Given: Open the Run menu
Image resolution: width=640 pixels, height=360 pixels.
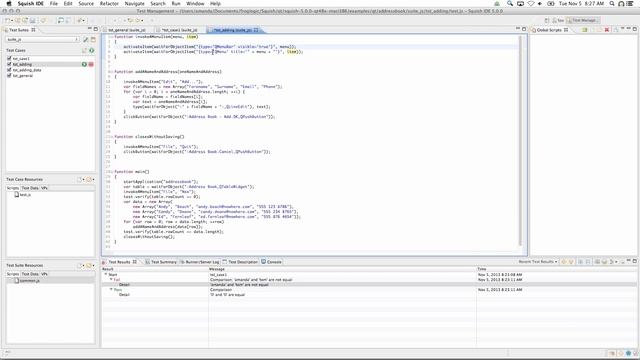Looking at the screenshot, I should (176, 3).
